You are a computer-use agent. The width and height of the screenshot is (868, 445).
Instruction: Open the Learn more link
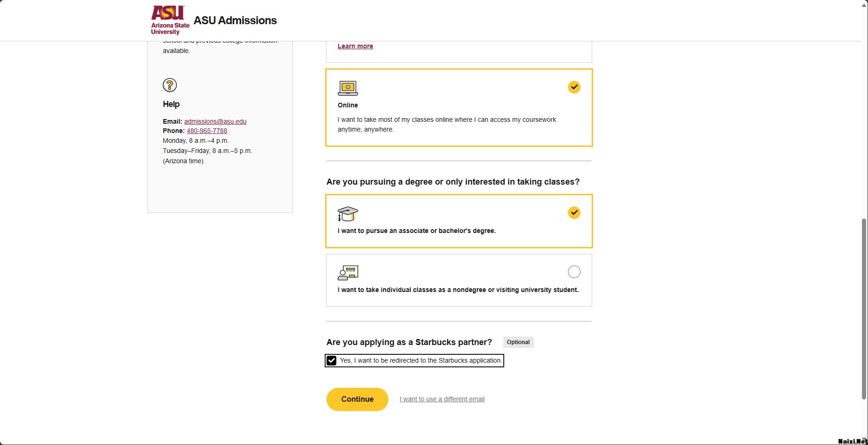click(x=355, y=46)
